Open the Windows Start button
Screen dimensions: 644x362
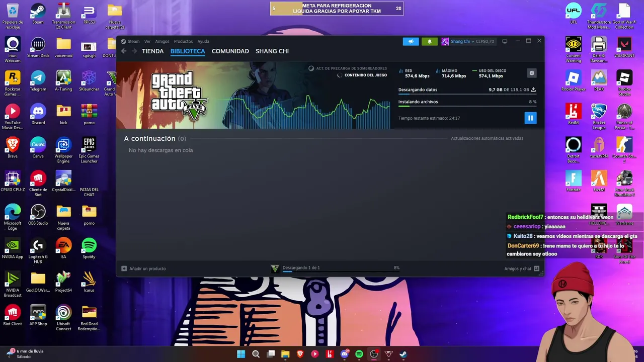click(x=241, y=354)
